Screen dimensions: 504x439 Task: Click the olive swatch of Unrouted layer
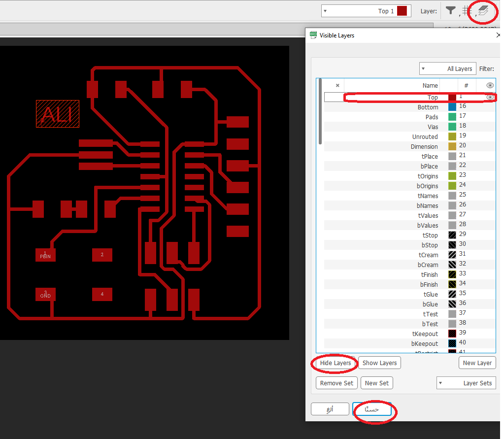point(452,136)
